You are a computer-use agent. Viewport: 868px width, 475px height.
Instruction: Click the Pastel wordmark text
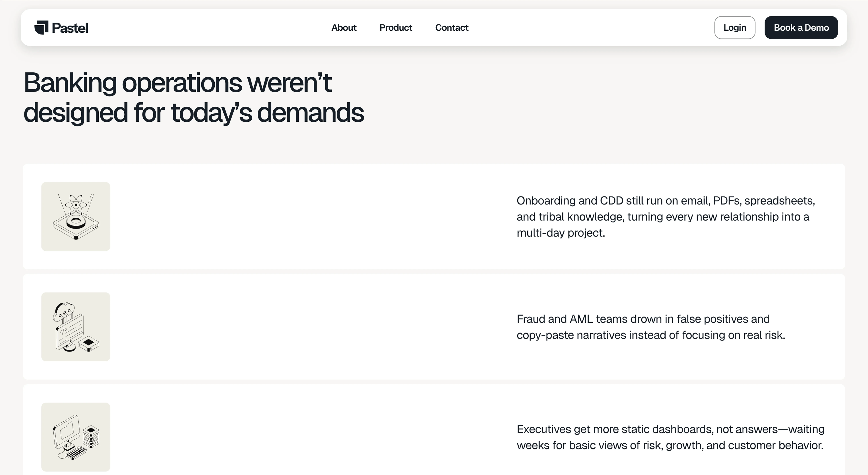tap(70, 28)
